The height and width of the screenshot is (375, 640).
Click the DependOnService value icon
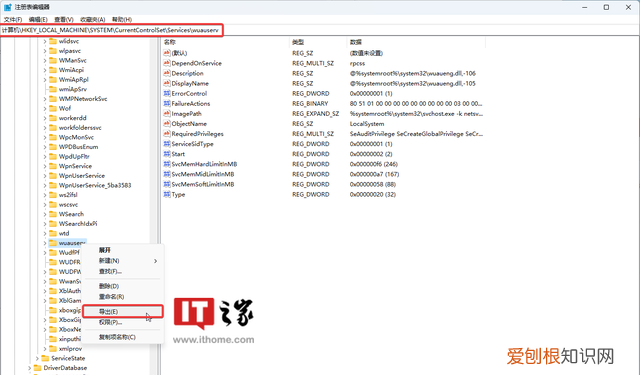(167, 63)
